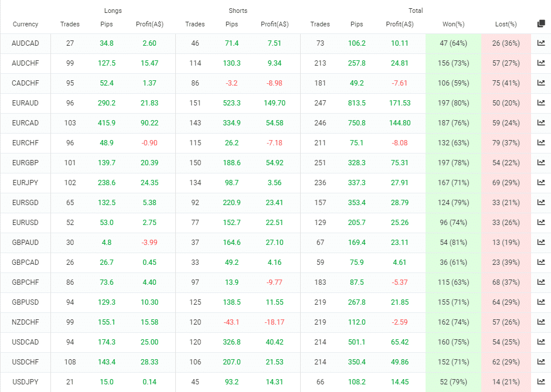Click the Total Profit(A$) column header
The width and height of the screenshot is (551, 392).
pos(400,24)
